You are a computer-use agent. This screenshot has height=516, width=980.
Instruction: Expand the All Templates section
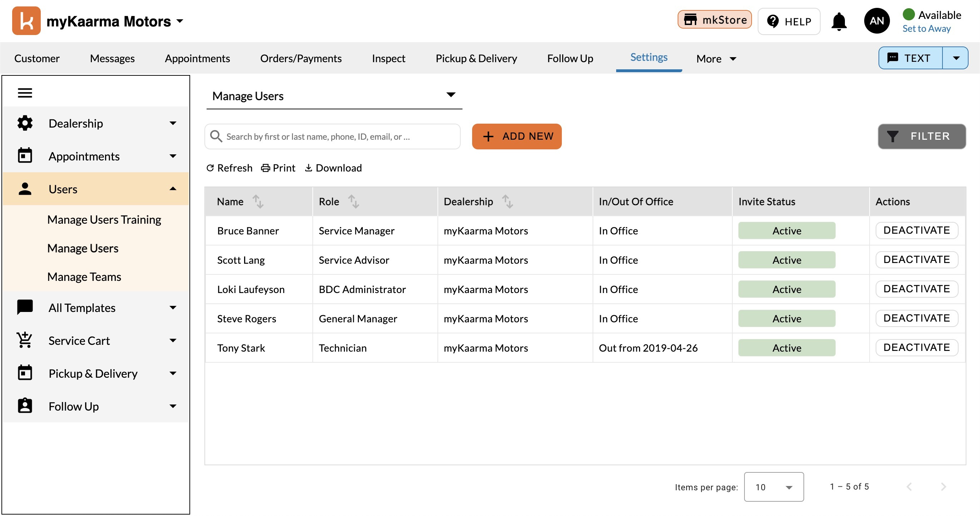(x=173, y=307)
